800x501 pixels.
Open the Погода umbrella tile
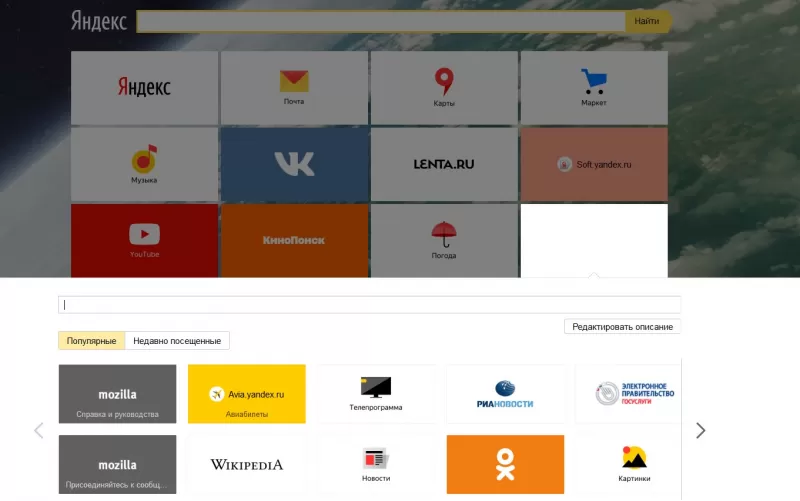point(444,241)
